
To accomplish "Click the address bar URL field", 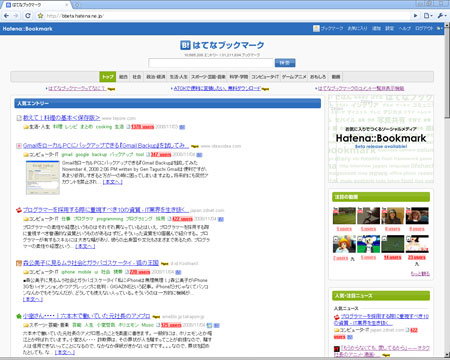I will tap(227, 16).
